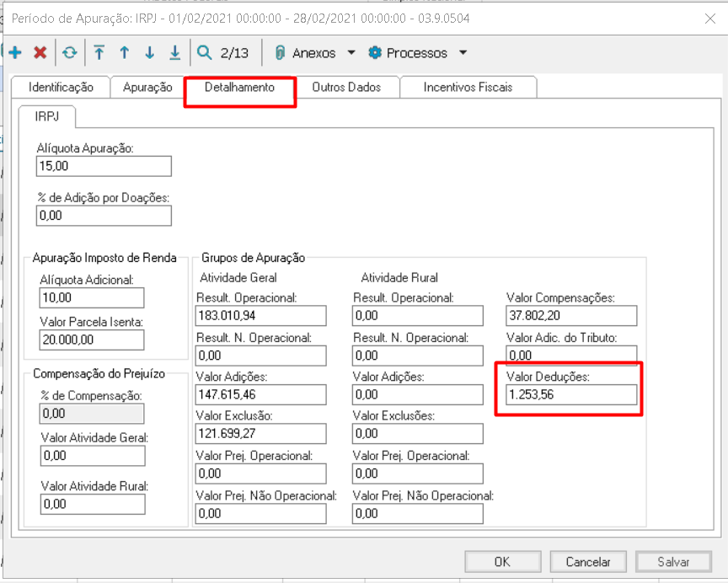Viewport: 728px width, 583px height.
Task: Expand the Processos dropdown arrow
Action: (x=463, y=52)
